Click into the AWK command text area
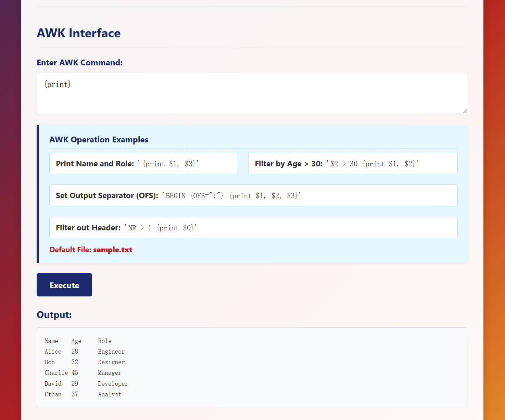This screenshot has height=420, width=505. (x=252, y=93)
